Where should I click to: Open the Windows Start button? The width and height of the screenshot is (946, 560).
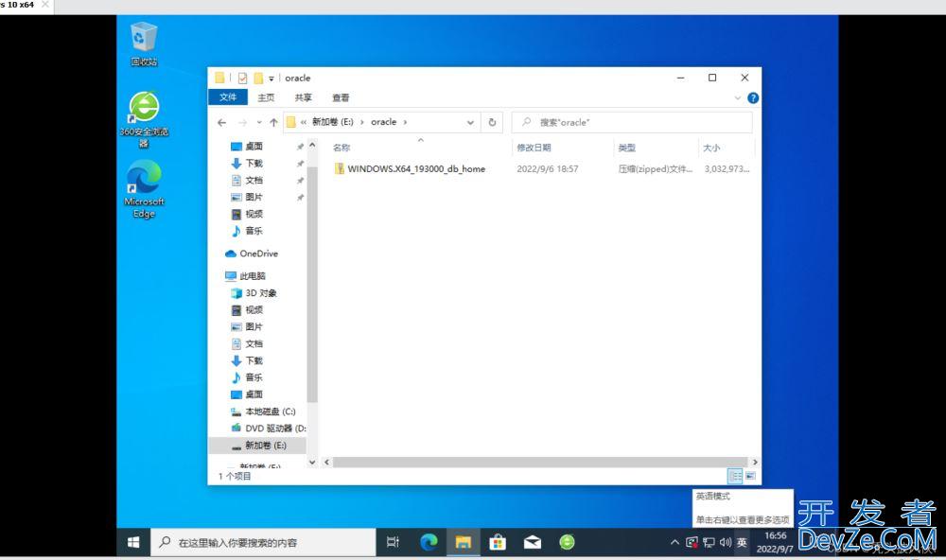pos(133,542)
